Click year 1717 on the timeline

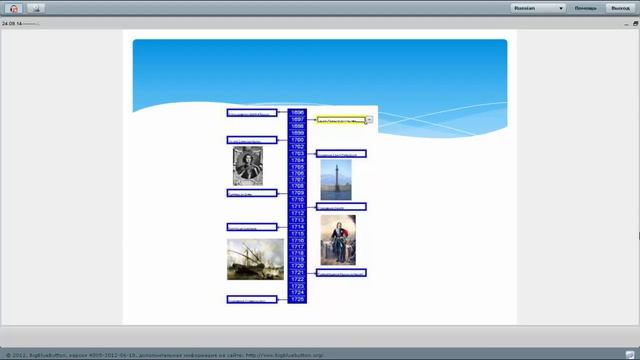(x=298, y=247)
